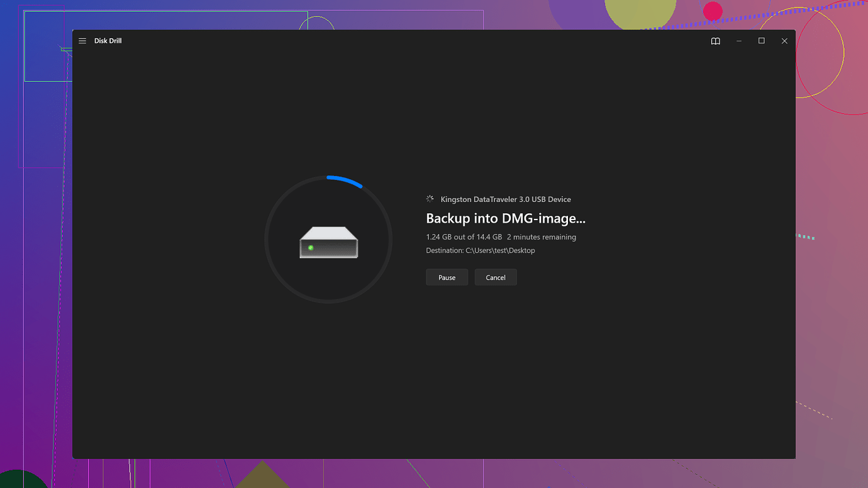This screenshot has width=868, height=488.
Task: Click the pink circle on desktop wallpaper
Action: pos(713,11)
